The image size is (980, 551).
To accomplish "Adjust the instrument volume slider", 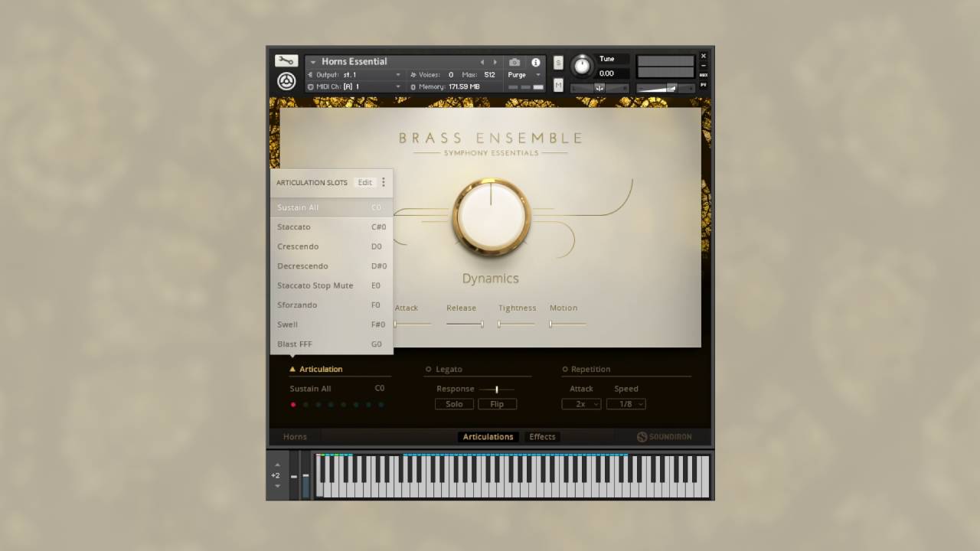I will (666, 87).
